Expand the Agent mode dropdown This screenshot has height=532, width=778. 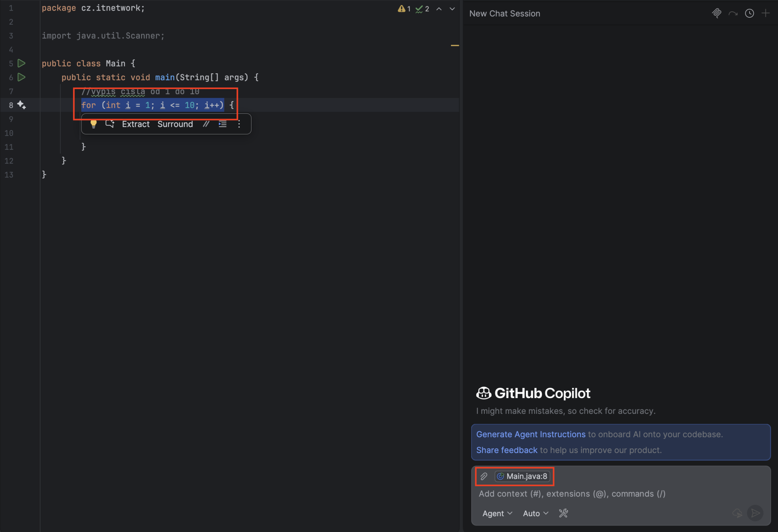click(x=497, y=513)
